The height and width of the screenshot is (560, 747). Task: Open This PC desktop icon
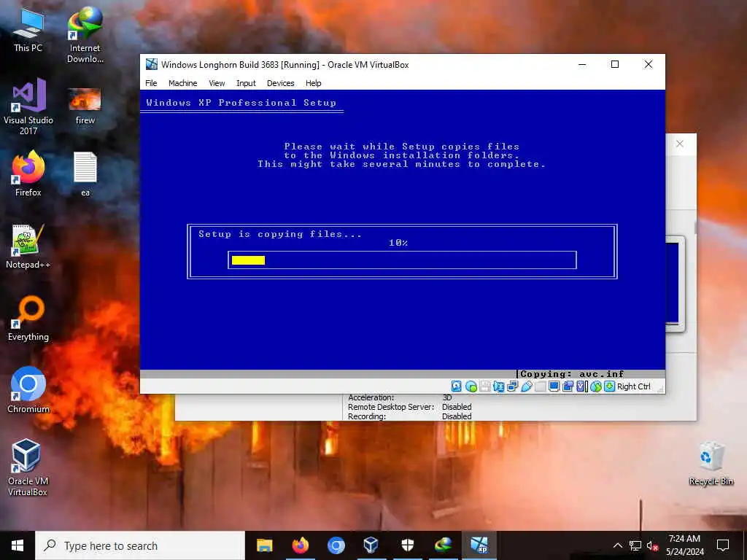pyautogui.click(x=28, y=31)
